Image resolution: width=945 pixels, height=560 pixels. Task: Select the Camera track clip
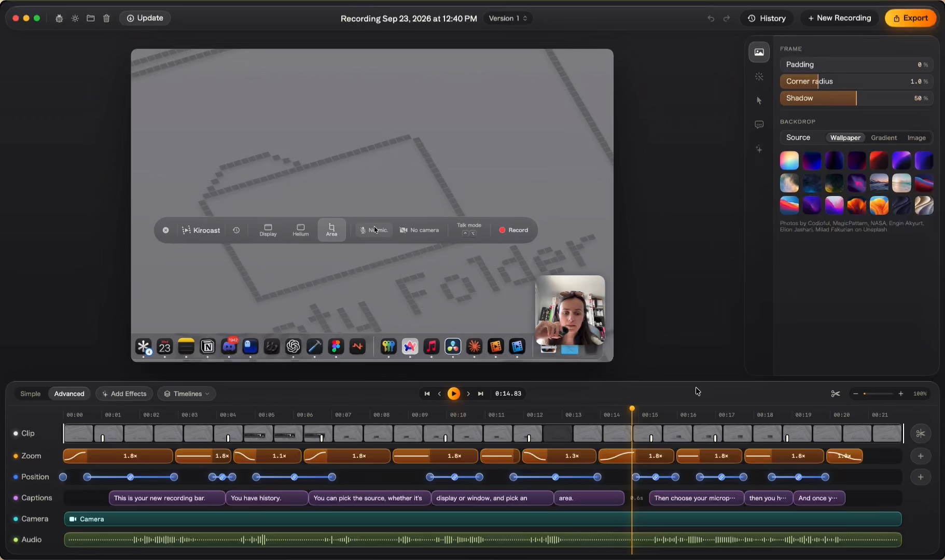pos(483,519)
